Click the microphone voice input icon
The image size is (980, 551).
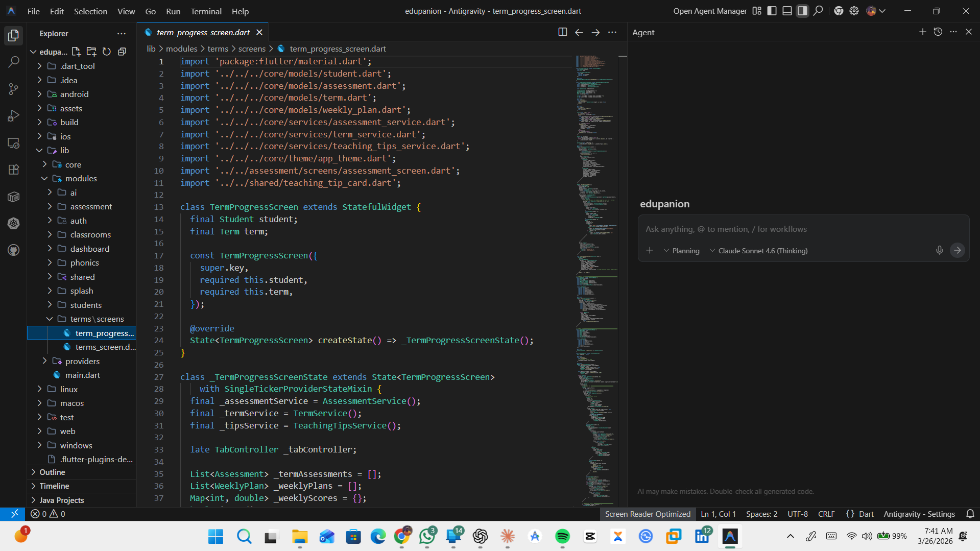click(x=939, y=250)
